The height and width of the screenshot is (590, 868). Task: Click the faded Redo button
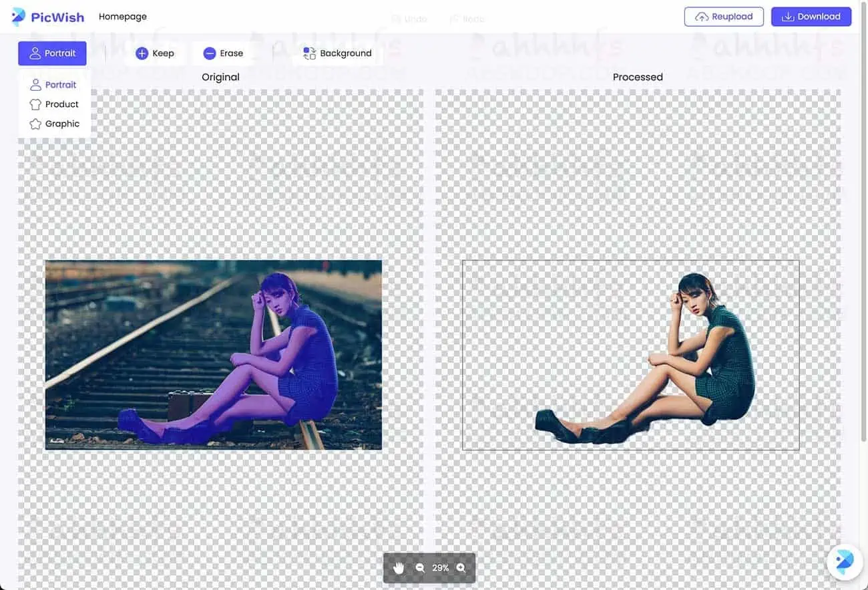[467, 19]
